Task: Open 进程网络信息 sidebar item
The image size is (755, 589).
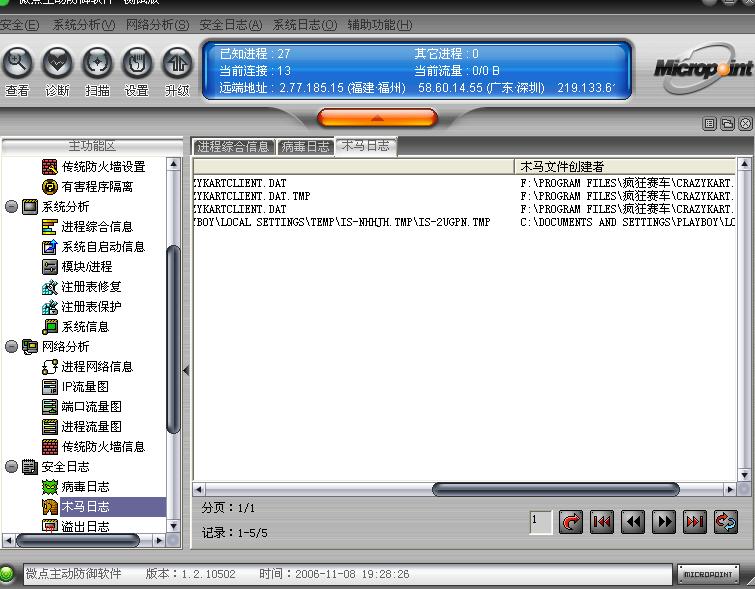Action: coord(88,367)
